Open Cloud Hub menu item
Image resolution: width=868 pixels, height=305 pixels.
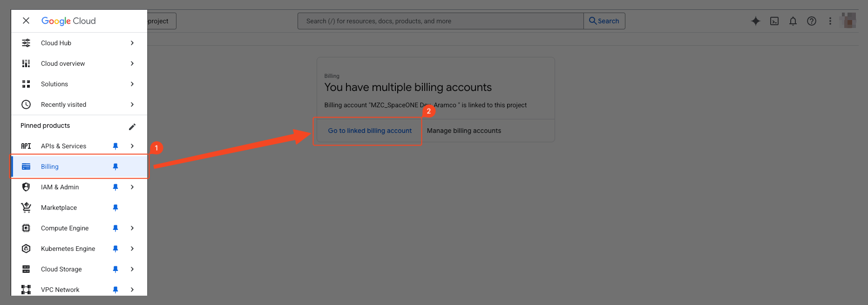point(79,43)
